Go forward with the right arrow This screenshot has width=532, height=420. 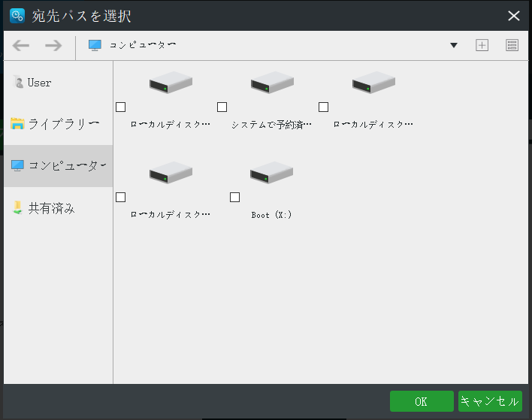(x=53, y=46)
